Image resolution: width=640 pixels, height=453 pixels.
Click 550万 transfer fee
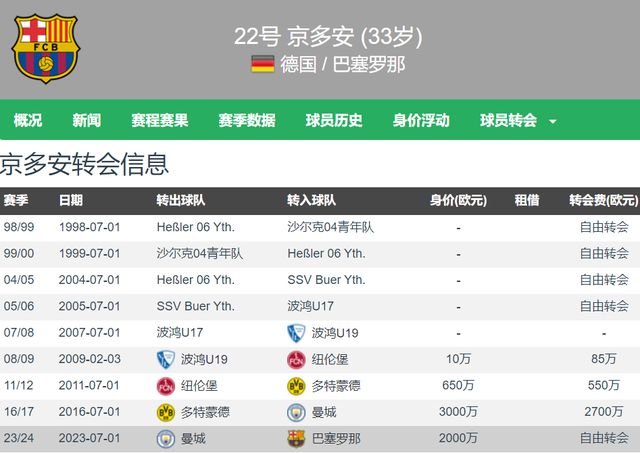[604, 385]
